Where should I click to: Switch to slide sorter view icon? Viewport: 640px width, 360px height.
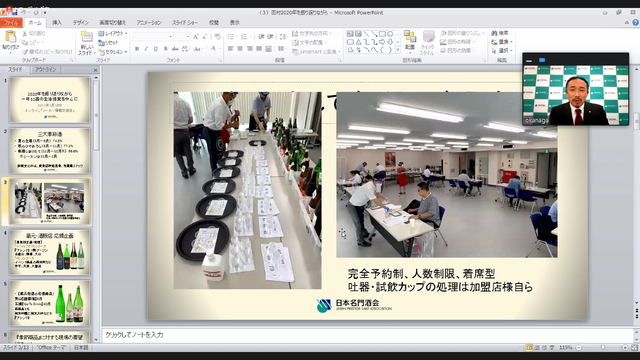tap(537, 347)
